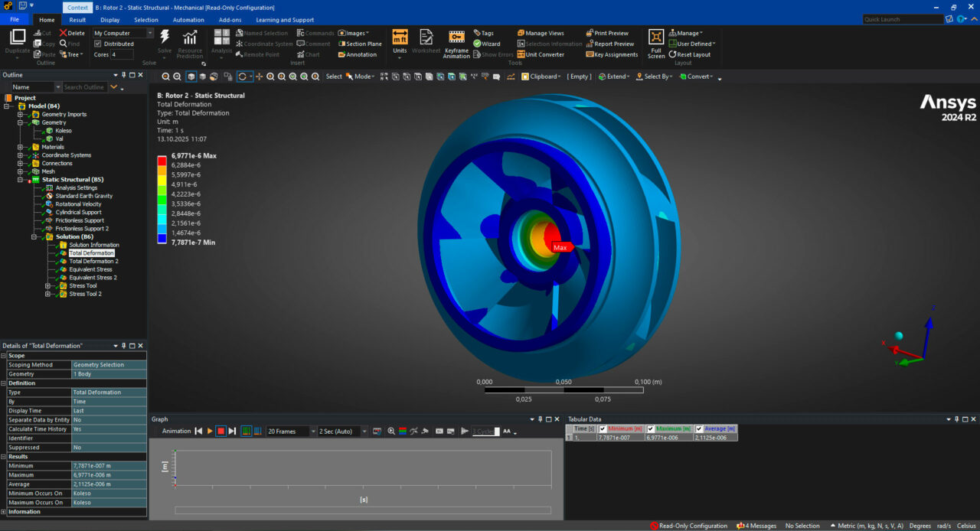Switch to the Result ribbon tab
Screen dimensions: 980x531
pyautogui.click(x=77, y=20)
